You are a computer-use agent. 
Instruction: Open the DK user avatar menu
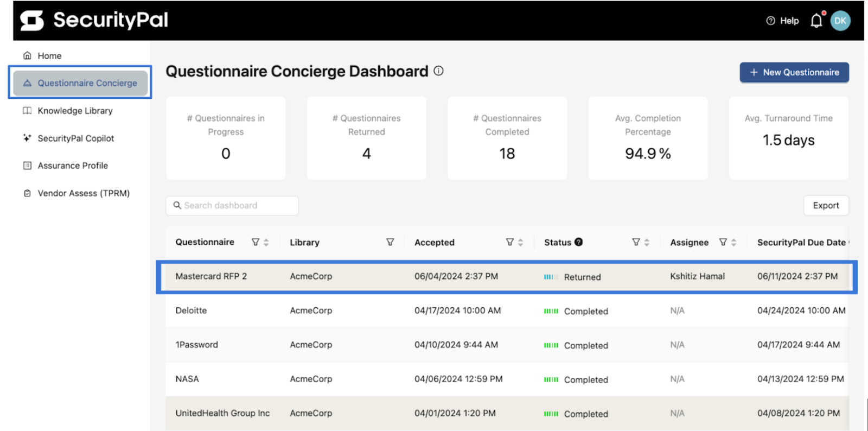pos(840,21)
